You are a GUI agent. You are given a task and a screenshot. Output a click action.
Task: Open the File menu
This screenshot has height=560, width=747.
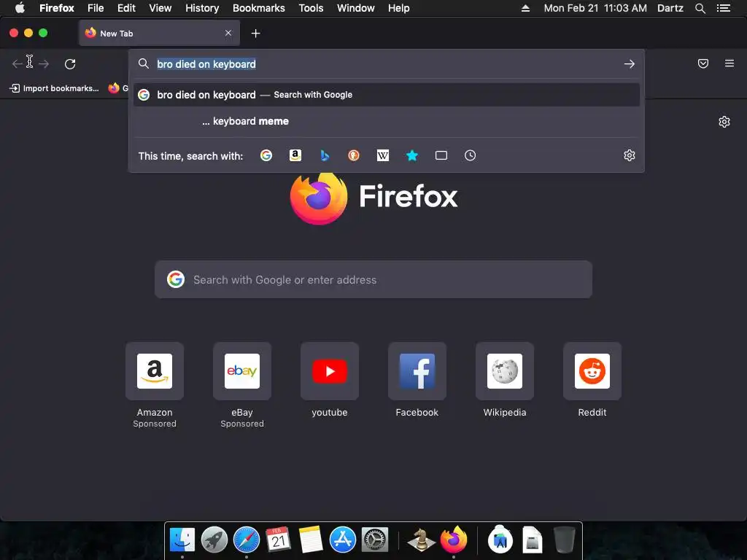96,8
